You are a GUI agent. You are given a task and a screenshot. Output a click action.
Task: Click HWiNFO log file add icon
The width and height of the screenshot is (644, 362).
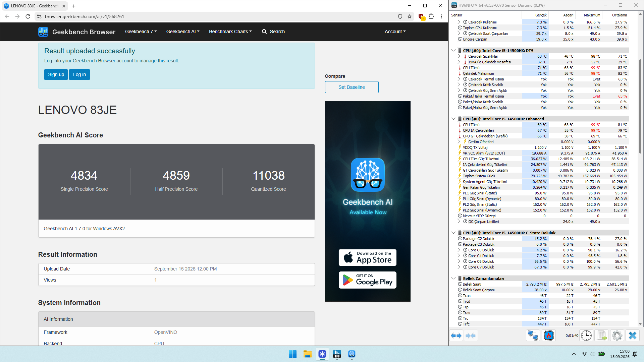coord(602,336)
